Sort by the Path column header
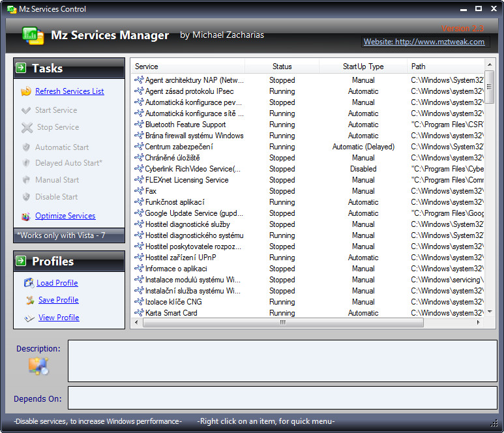The image size is (504, 433). click(445, 67)
